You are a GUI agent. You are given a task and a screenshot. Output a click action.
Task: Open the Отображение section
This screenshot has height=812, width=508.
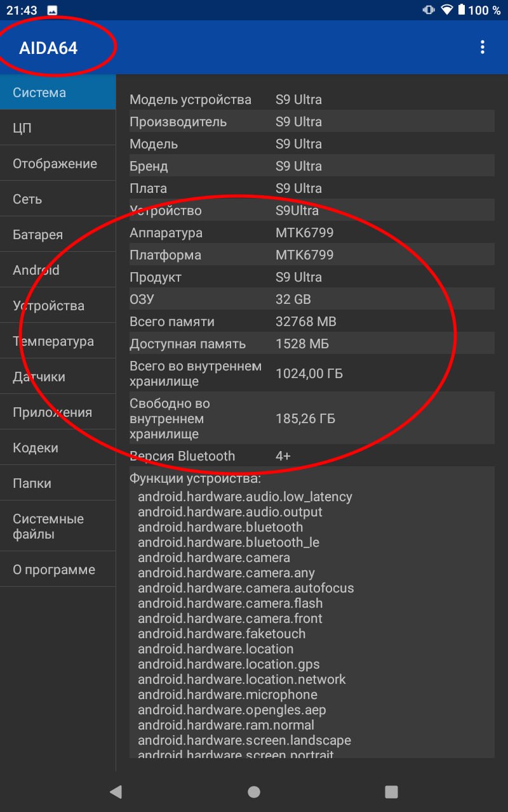click(58, 164)
